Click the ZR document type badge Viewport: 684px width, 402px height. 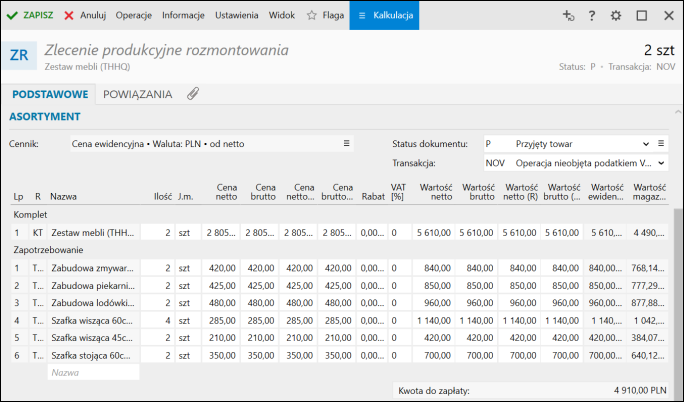pyautogui.click(x=19, y=56)
